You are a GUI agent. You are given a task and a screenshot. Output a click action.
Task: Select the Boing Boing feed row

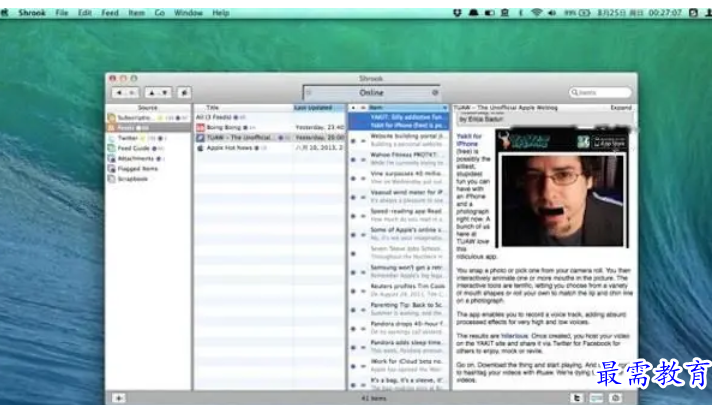(x=270, y=127)
